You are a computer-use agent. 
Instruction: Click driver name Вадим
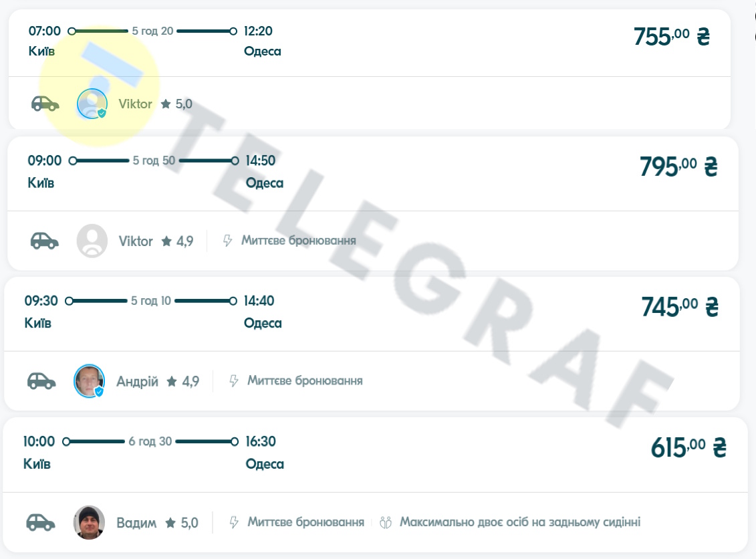[136, 523]
